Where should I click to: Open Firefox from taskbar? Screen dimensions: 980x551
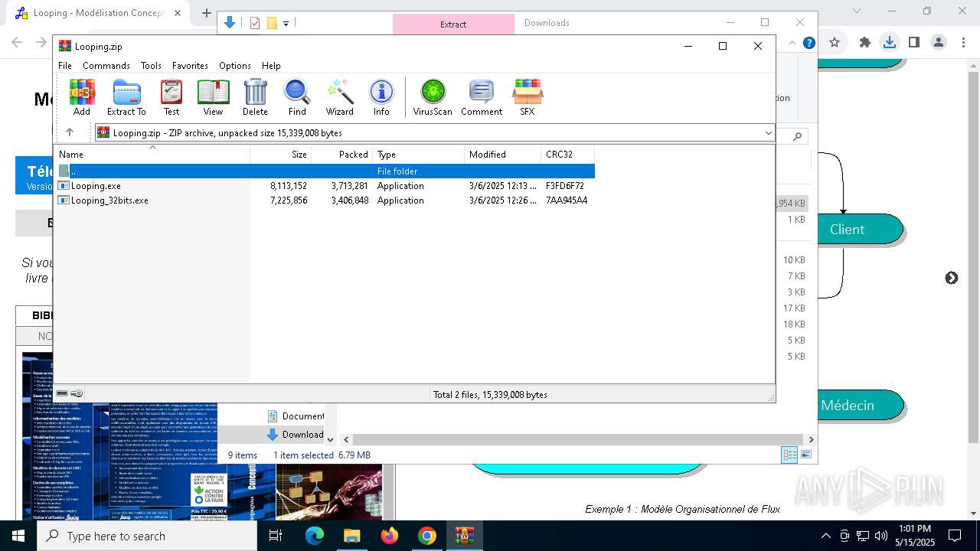coord(390,536)
